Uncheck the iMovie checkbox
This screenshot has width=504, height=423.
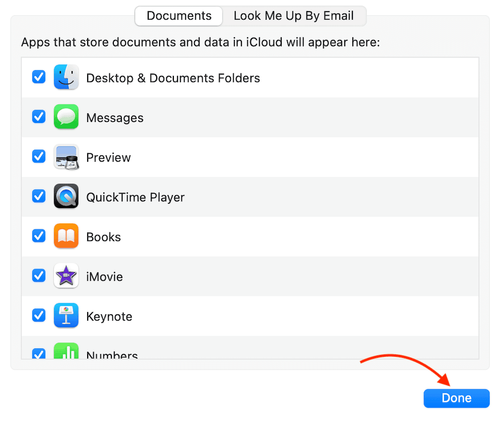click(39, 275)
